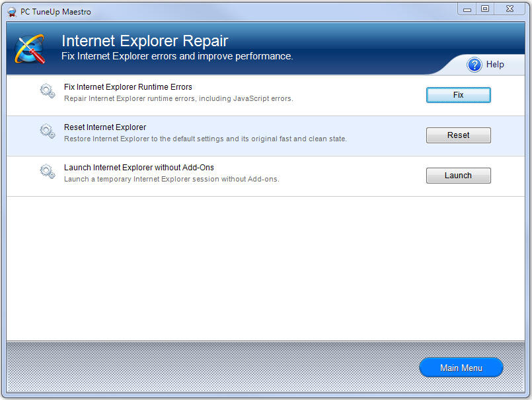Click gear icon beside Launch without Add-Ons
532x400 pixels.
(47, 172)
